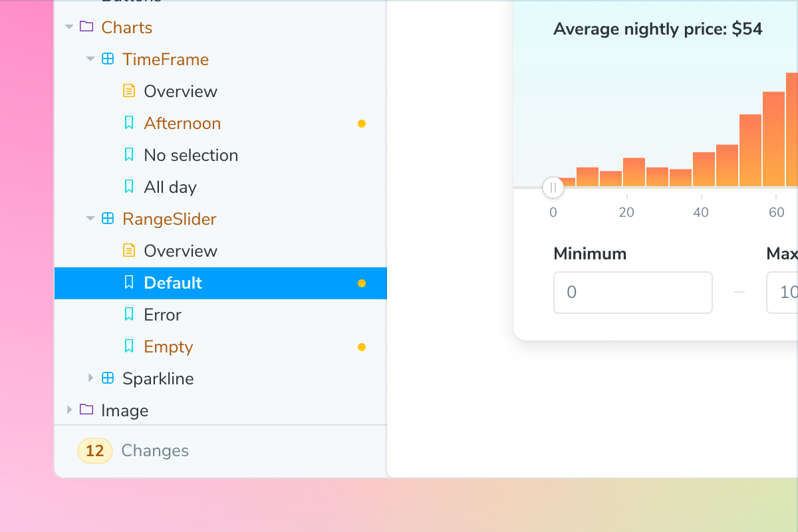The height and width of the screenshot is (532, 798).
Task: Open the Empty story under RangeSlider
Action: pos(168,346)
